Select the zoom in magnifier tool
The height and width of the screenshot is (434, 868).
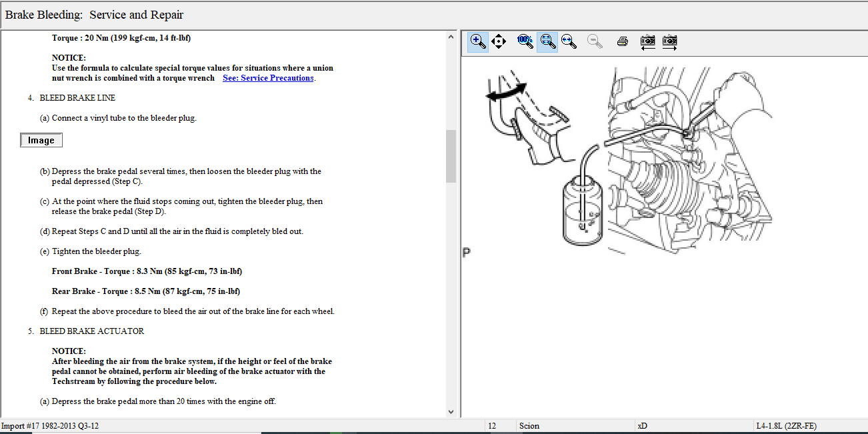pos(477,41)
